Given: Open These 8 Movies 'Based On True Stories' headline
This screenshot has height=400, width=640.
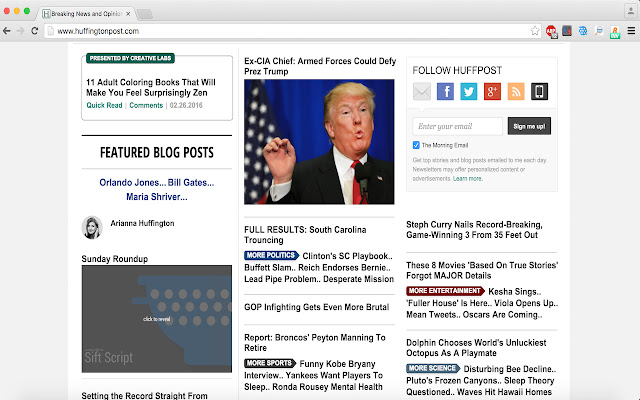Looking at the screenshot, I should pyautogui.click(x=482, y=270).
